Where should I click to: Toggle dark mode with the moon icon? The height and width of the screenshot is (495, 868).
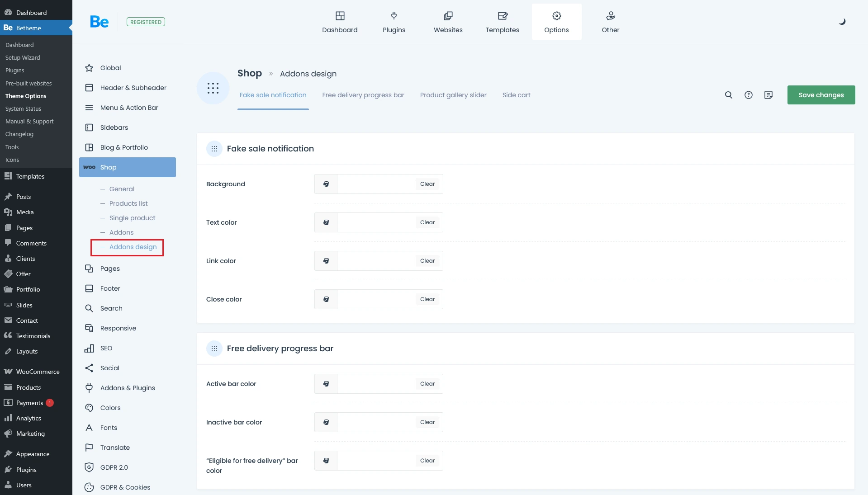coord(842,21)
